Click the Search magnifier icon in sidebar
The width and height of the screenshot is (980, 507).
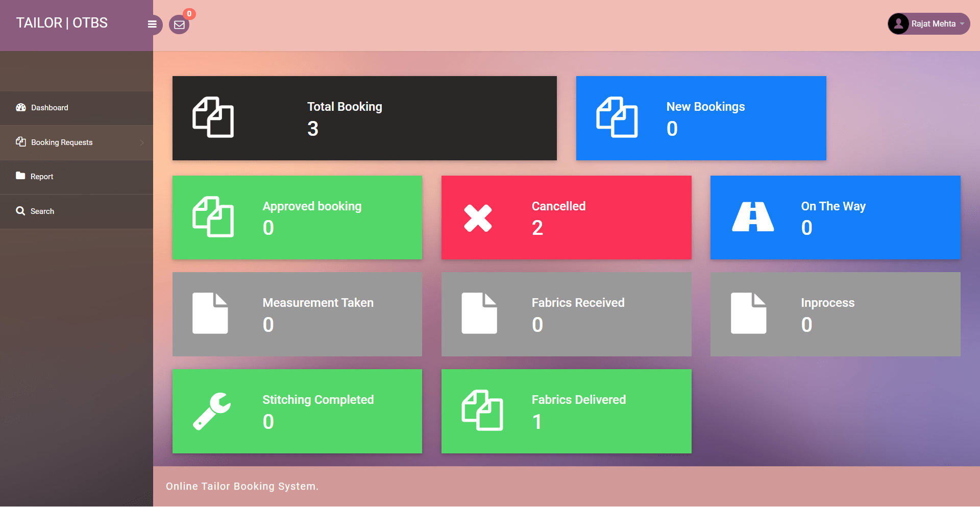20,211
